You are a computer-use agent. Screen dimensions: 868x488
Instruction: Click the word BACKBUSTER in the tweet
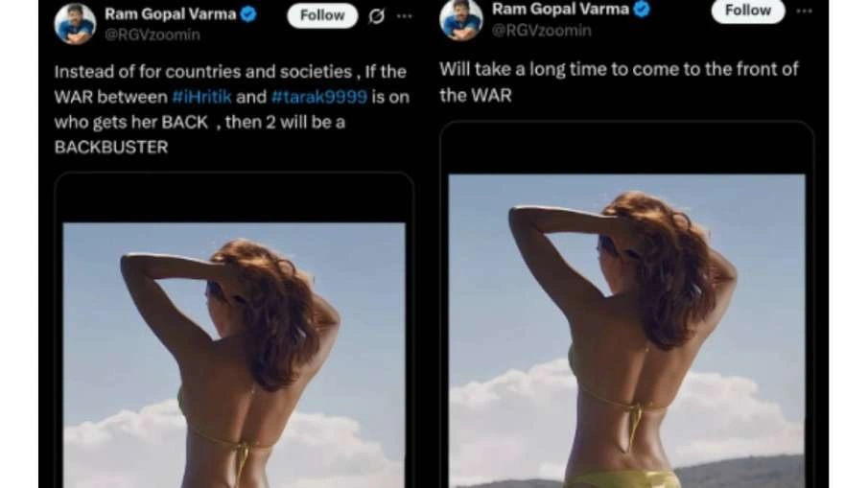[111, 148]
